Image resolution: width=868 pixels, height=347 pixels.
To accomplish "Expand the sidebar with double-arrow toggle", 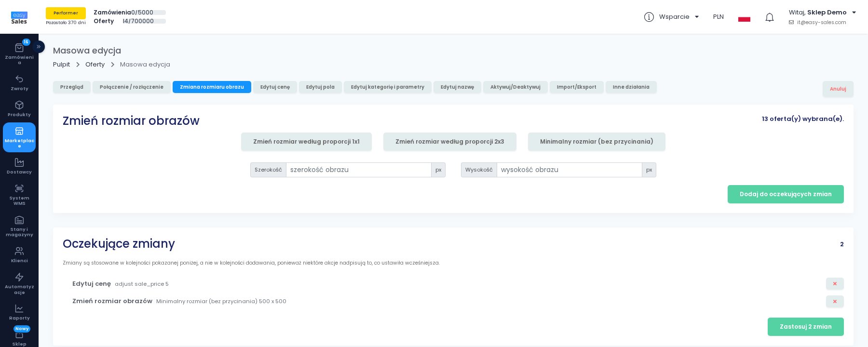I will 39,47.
